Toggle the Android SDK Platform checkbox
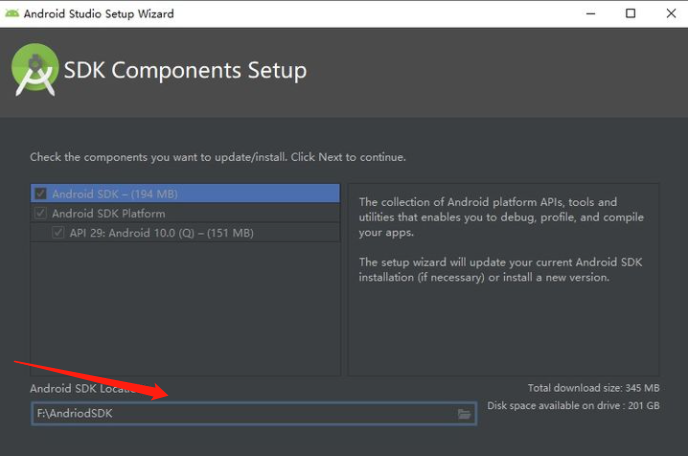The height and width of the screenshot is (456, 688). [41, 213]
